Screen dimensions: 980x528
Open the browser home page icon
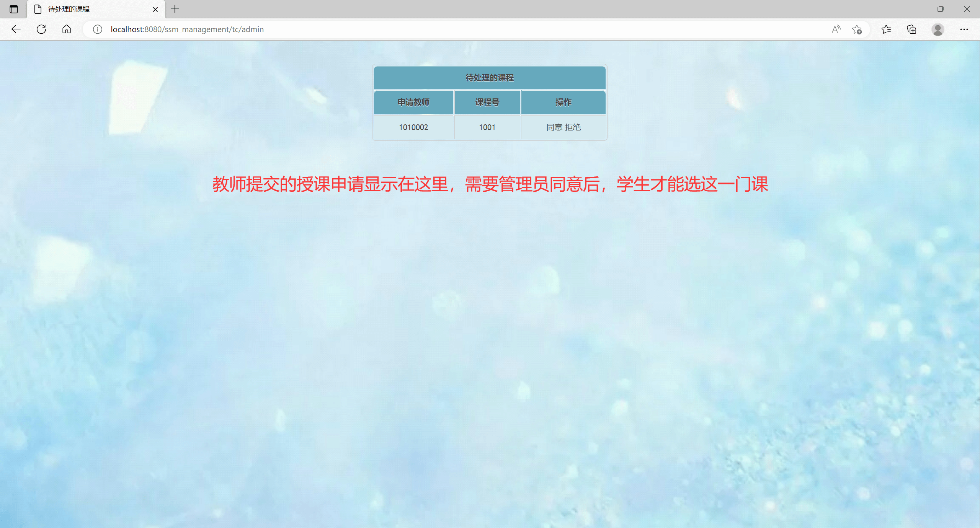click(66, 29)
